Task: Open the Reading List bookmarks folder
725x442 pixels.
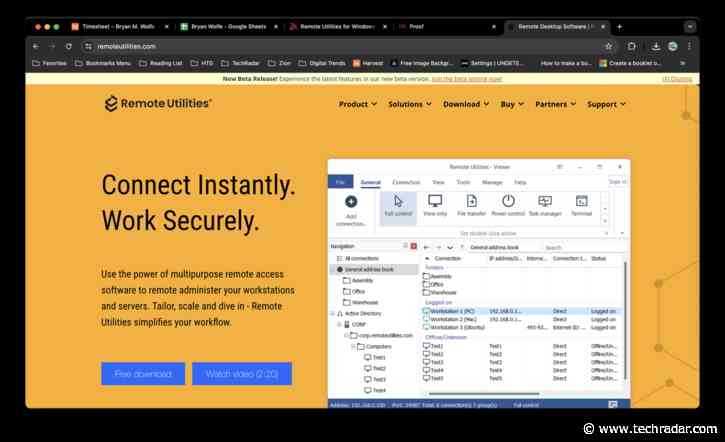Action: pyautogui.click(x=160, y=63)
